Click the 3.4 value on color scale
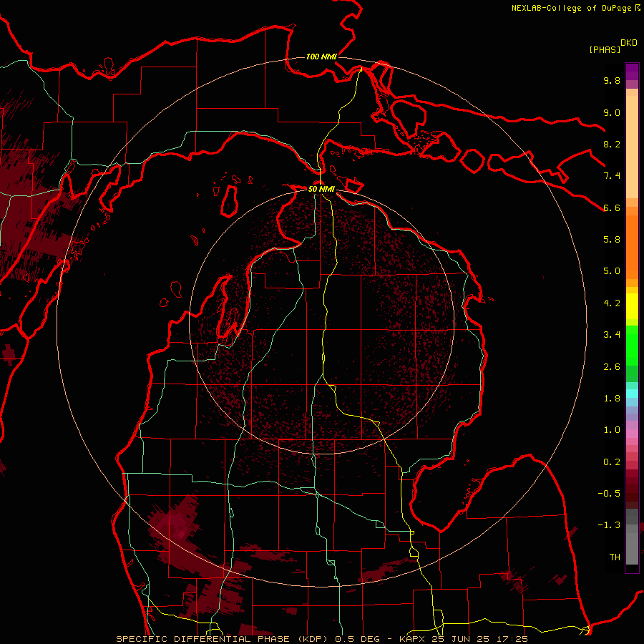The height and width of the screenshot is (644, 644). (x=612, y=335)
